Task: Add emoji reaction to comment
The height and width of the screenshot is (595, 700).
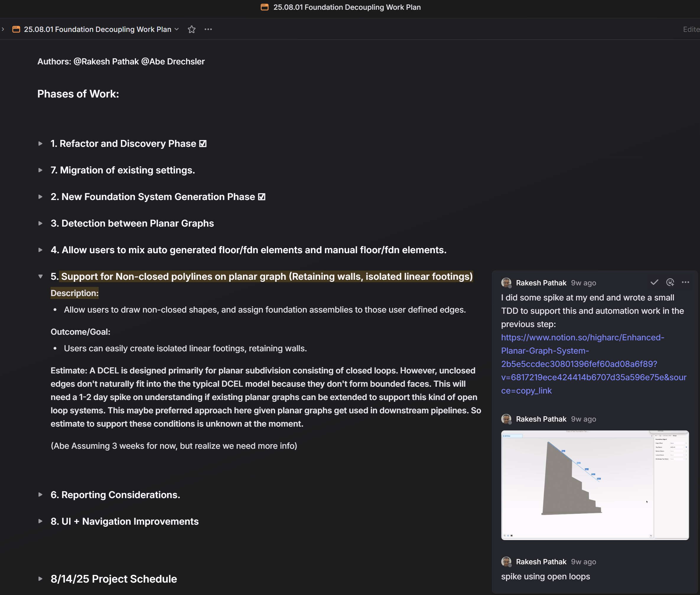Action: (670, 282)
